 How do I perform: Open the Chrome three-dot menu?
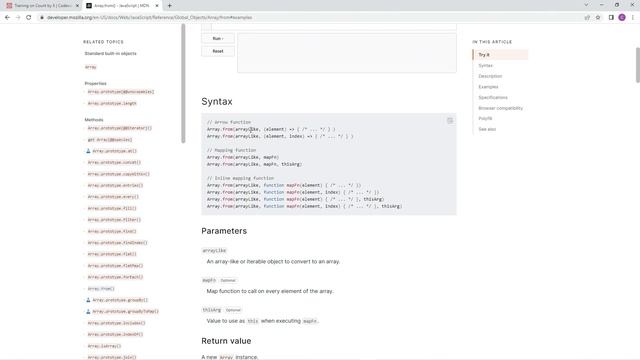633,18
